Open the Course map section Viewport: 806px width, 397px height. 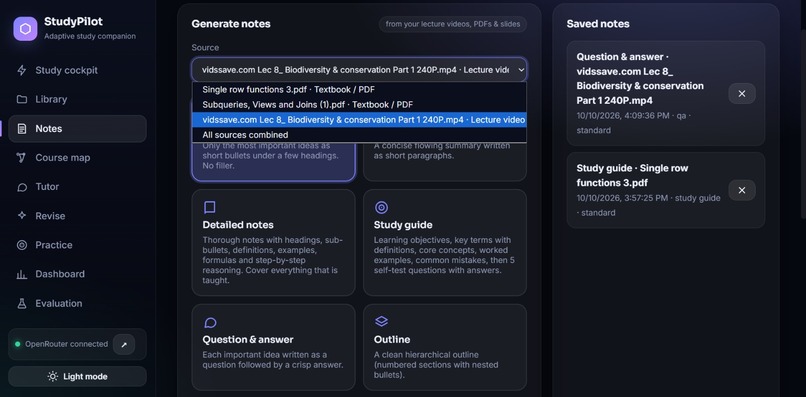click(77, 158)
